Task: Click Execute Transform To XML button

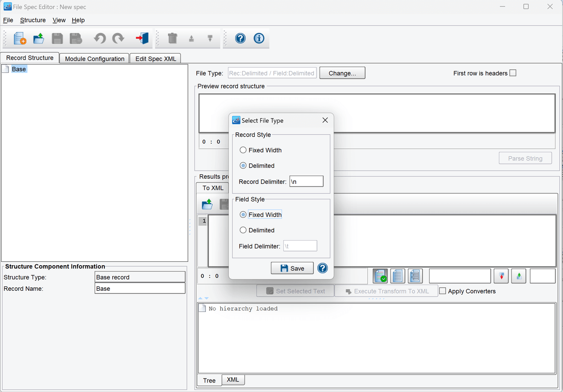Action: point(386,291)
